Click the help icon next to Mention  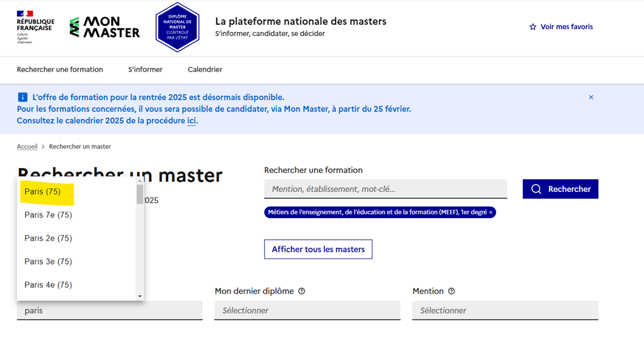coord(451,291)
